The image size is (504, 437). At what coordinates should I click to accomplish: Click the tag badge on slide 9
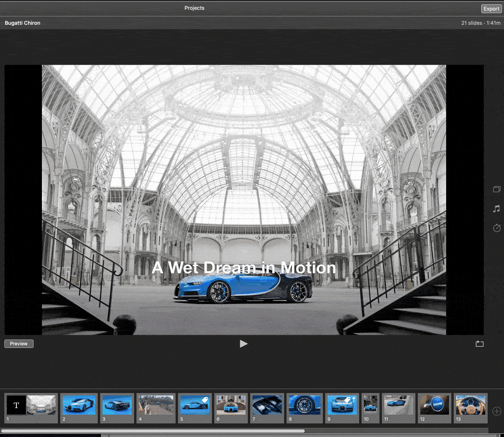click(x=347, y=400)
